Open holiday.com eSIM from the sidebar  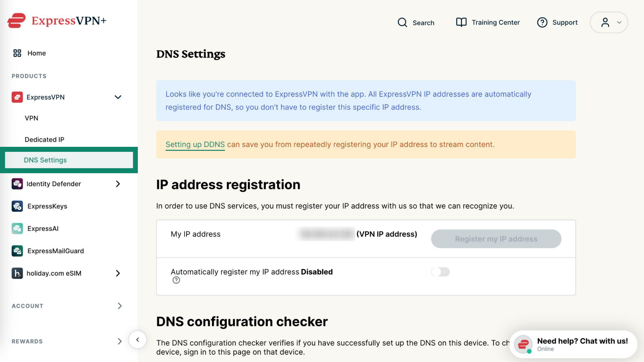pos(54,273)
